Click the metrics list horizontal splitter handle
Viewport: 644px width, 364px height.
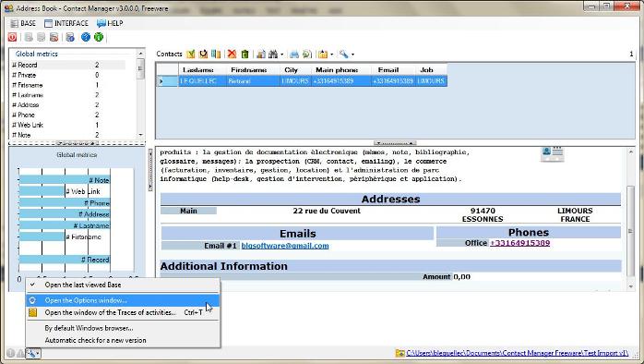pos(77,143)
